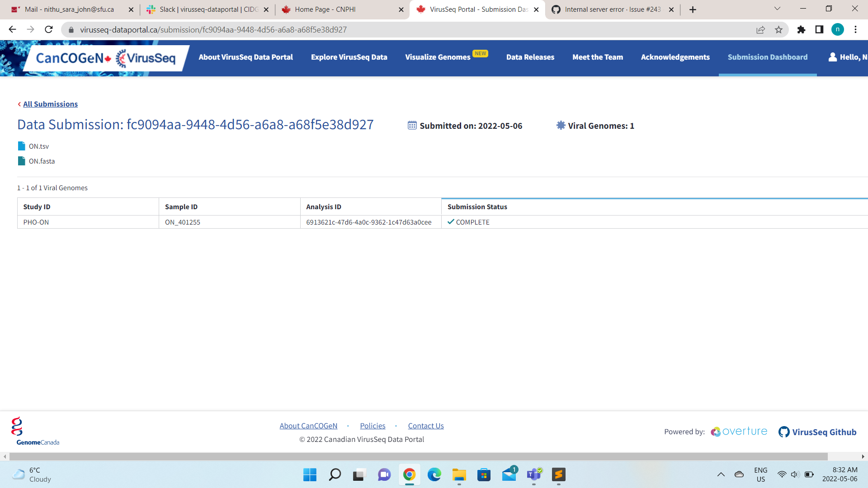868x488 pixels.
Task: Switch to Slack virusseq-dataportal tab
Action: pyautogui.click(x=206, y=9)
